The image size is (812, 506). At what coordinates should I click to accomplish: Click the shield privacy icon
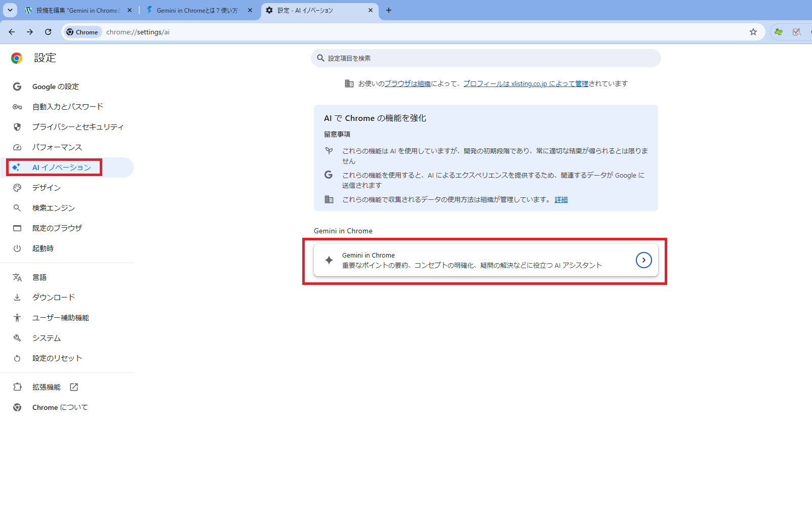pos(17,127)
